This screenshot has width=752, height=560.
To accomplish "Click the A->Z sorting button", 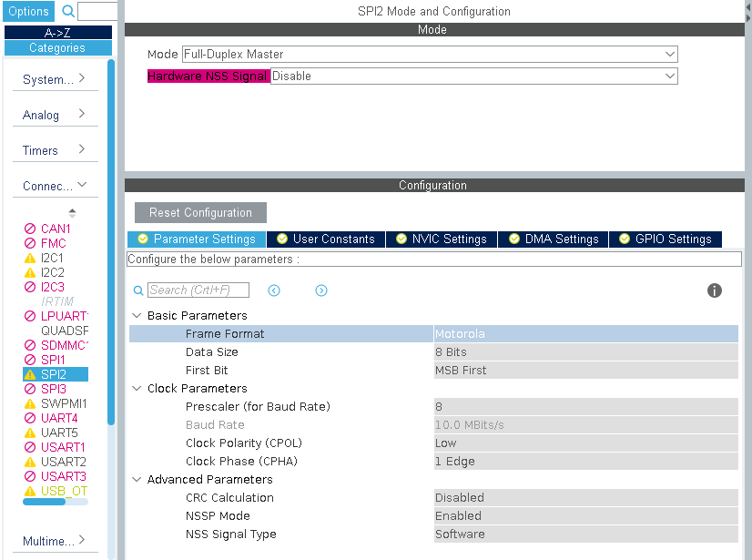I will click(x=57, y=32).
